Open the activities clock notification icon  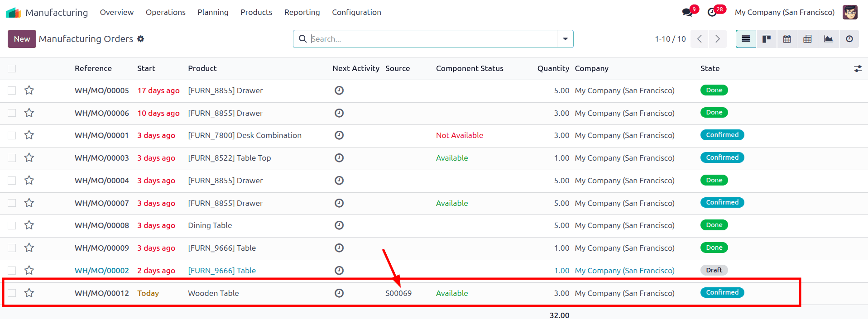pos(712,12)
